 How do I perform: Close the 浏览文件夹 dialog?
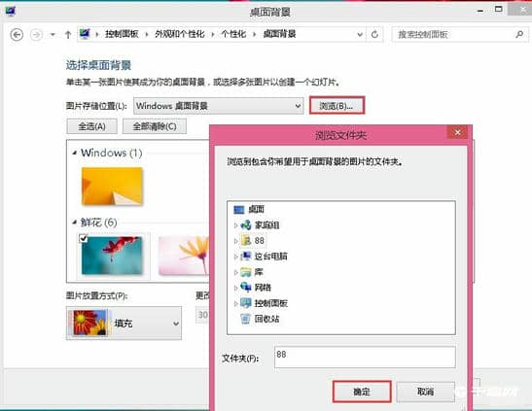457,132
